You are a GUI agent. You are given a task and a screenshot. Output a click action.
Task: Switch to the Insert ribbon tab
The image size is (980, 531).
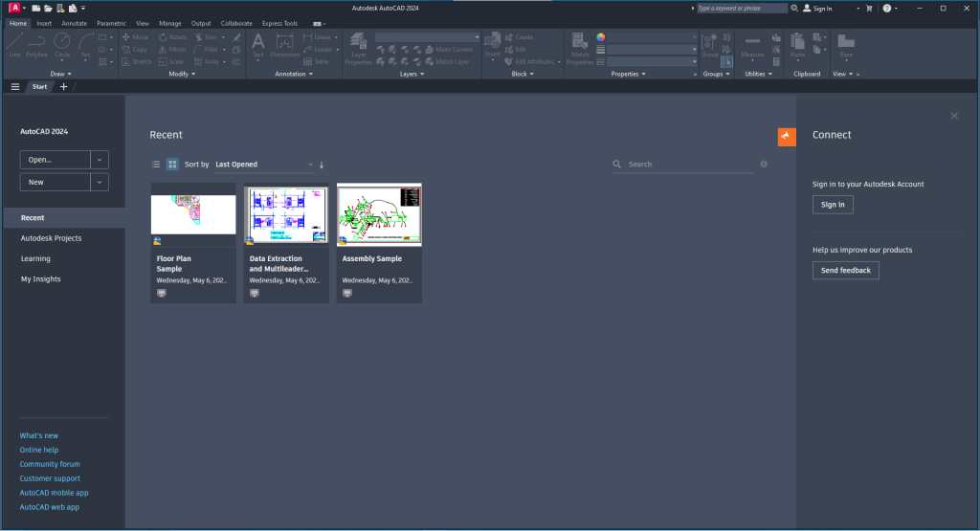click(44, 23)
